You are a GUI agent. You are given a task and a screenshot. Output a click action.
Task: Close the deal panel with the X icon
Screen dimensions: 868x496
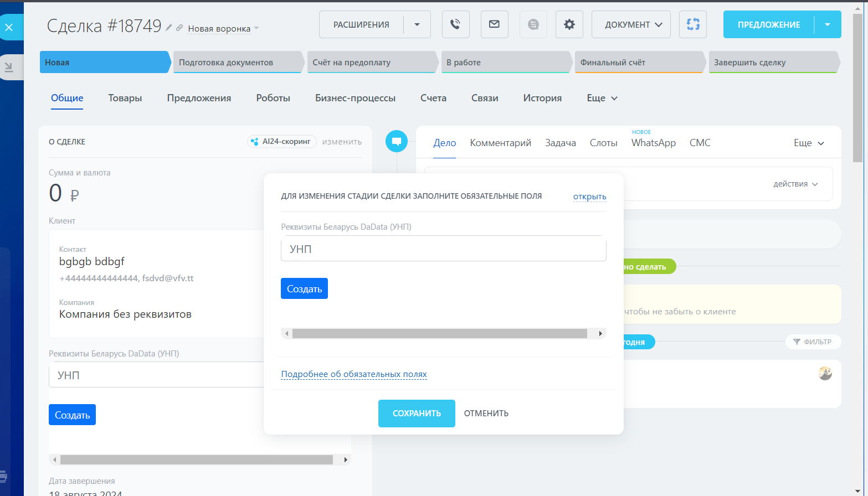click(9, 27)
